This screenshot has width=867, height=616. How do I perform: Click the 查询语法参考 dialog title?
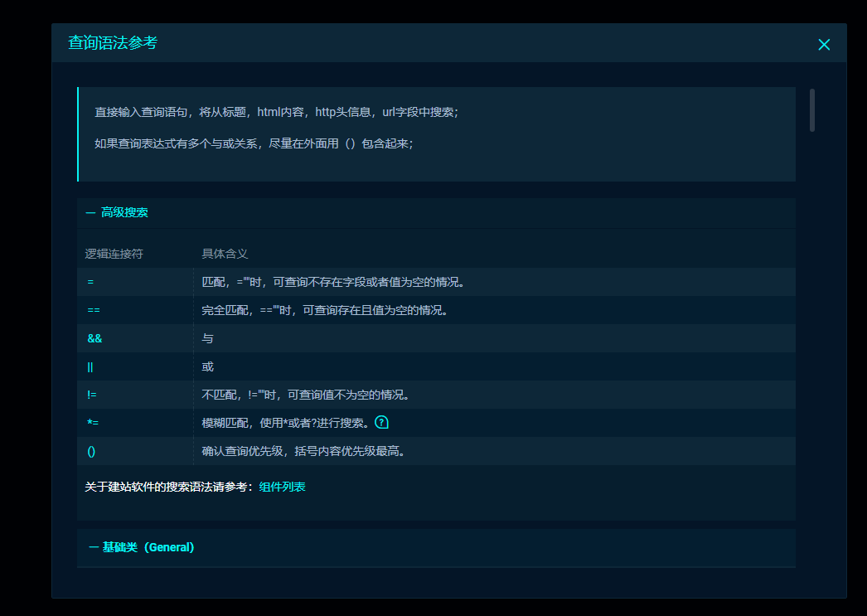[x=114, y=42]
